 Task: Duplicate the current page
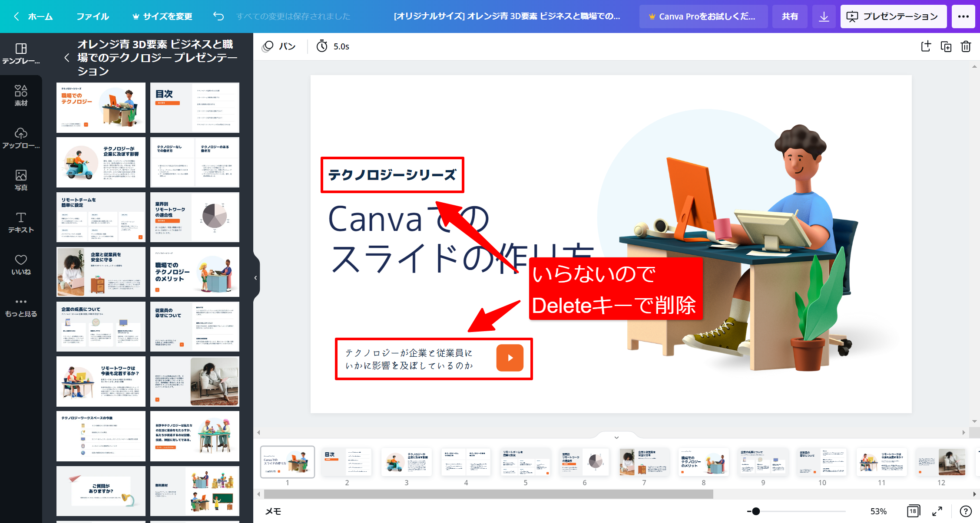(x=946, y=46)
